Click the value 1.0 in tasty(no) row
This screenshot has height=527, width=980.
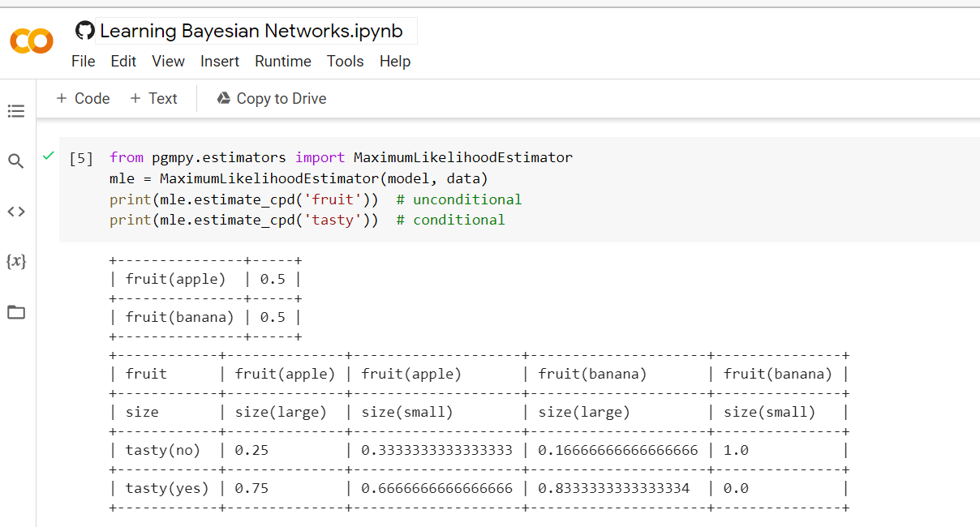coord(736,450)
